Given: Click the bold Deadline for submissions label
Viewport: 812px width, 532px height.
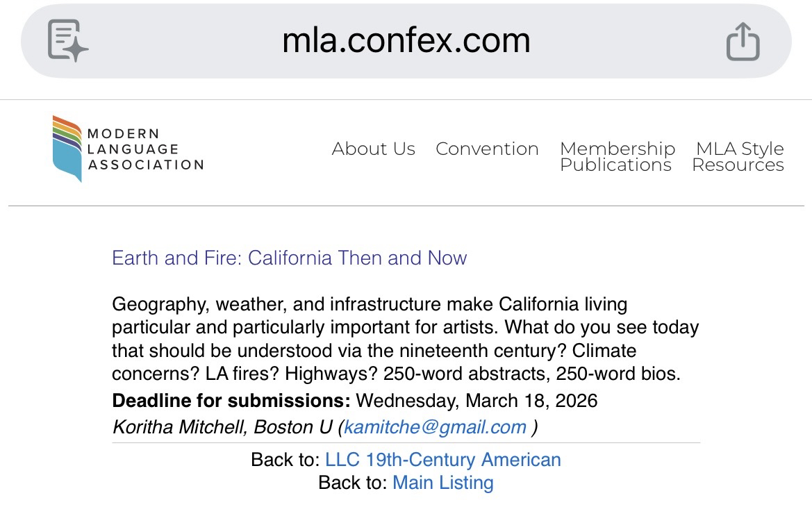Looking at the screenshot, I should pos(231,401).
